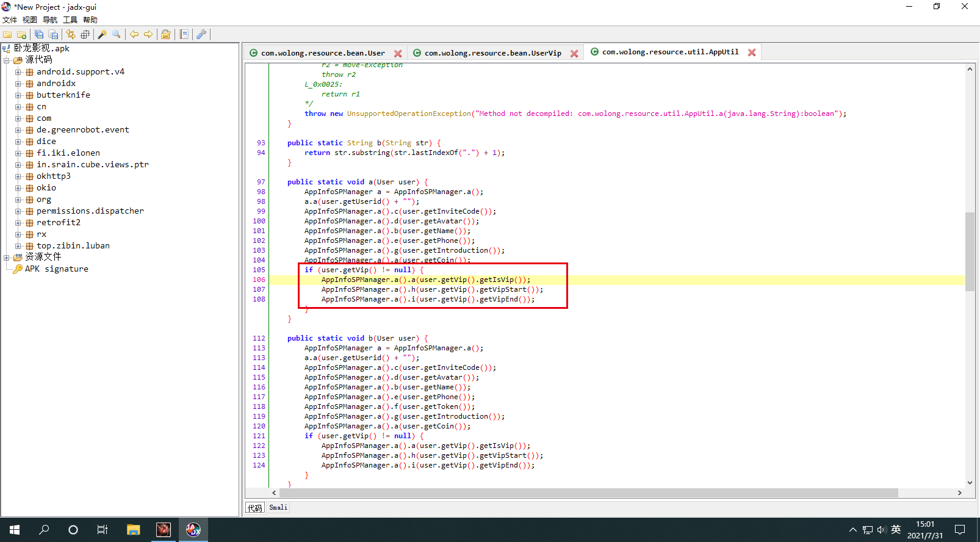Click the Export project toolbar icon

tap(53, 35)
